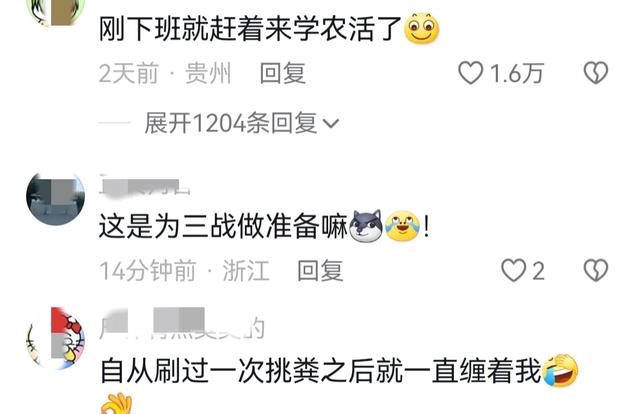This screenshot has width=640, height=414.
Task: Dislike the 贵州 comment via broken heart
Action: [596, 73]
